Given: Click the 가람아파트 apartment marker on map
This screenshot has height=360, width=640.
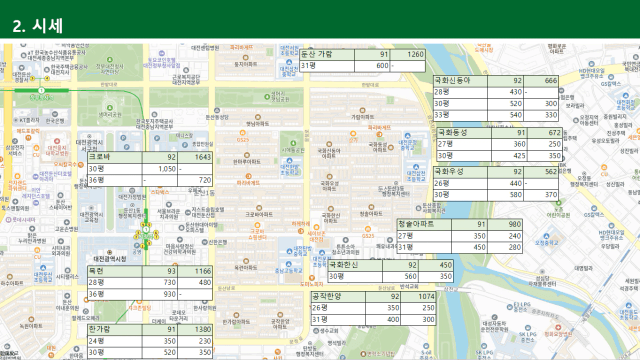Looking at the screenshot, I should point(362,110).
